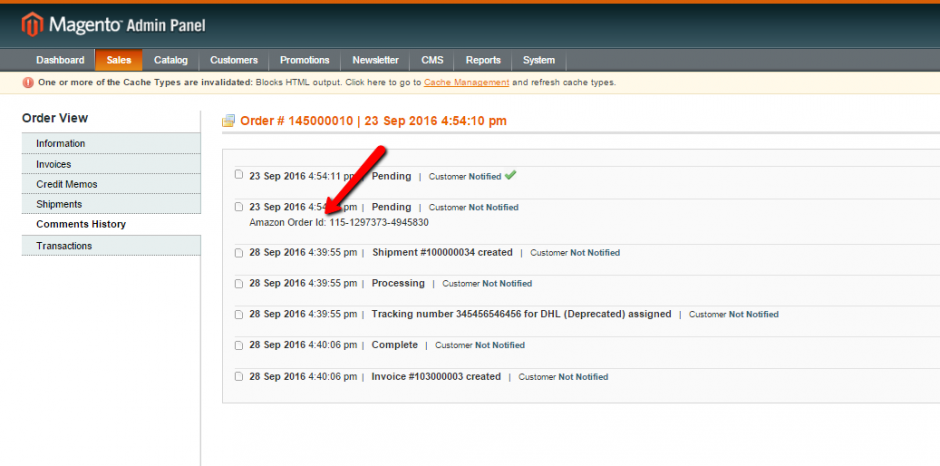Screen dimensions: 940x466
Task: Click Customer Not Notified in Invoice row
Action: [563, 377]
